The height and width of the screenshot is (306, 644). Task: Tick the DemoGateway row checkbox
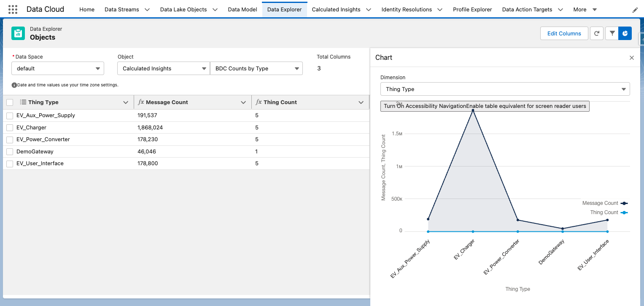(10, 152)
